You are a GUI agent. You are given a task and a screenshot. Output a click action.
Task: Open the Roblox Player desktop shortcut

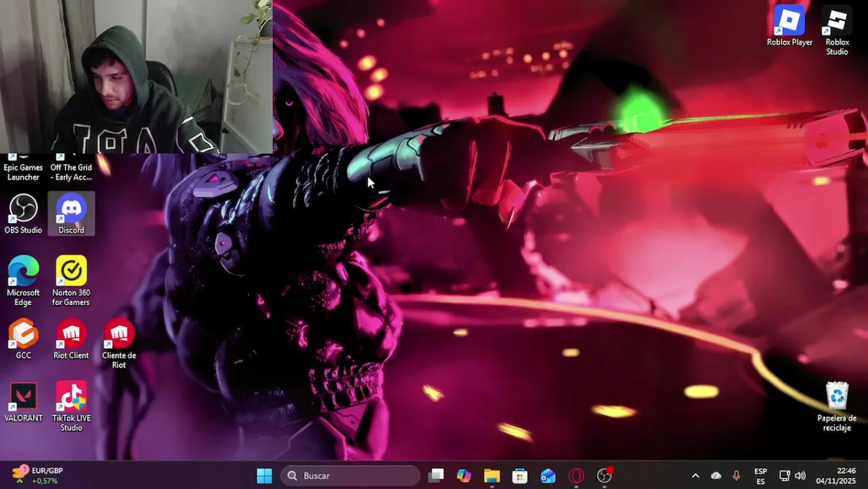[789, 27]
